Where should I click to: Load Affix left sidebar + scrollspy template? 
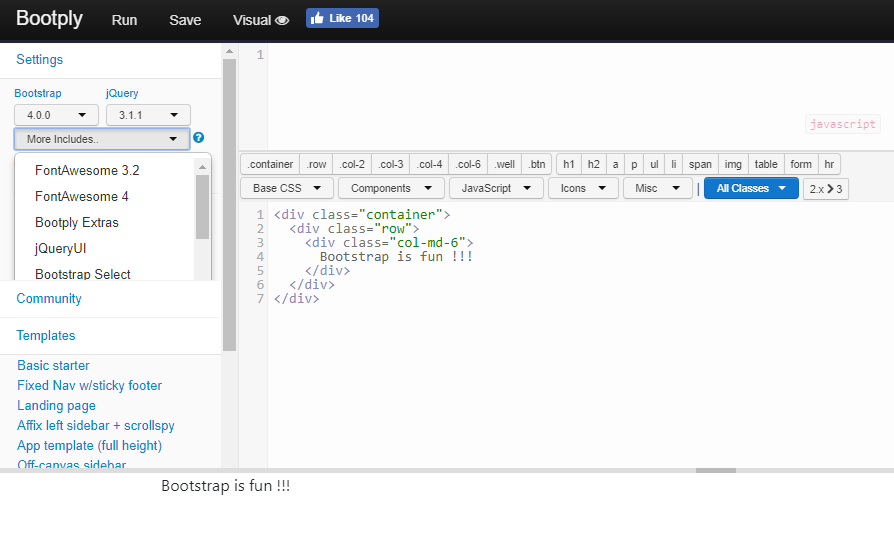click(x=96, y=426)
